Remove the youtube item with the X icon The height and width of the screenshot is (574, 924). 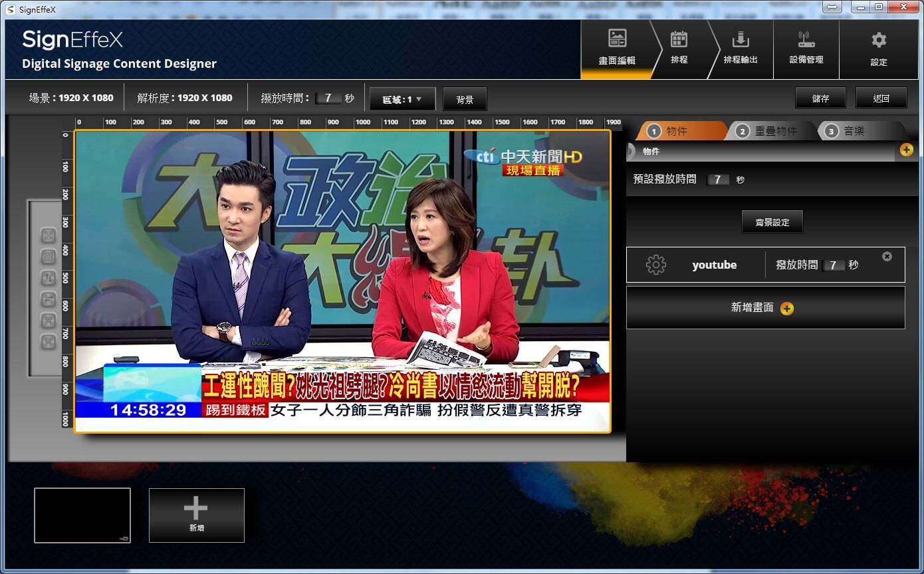click(x=887, y=256)
